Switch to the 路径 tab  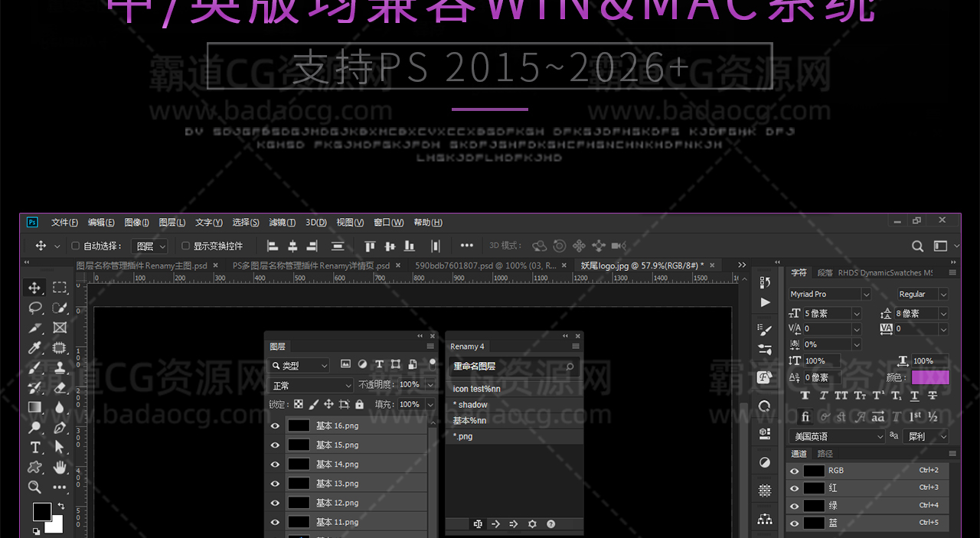(825, 454)
